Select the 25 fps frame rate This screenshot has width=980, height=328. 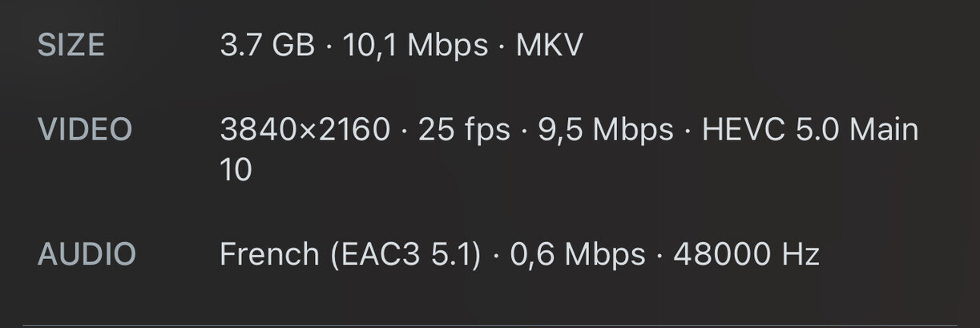pyautogui.click(x=464, y=130)
